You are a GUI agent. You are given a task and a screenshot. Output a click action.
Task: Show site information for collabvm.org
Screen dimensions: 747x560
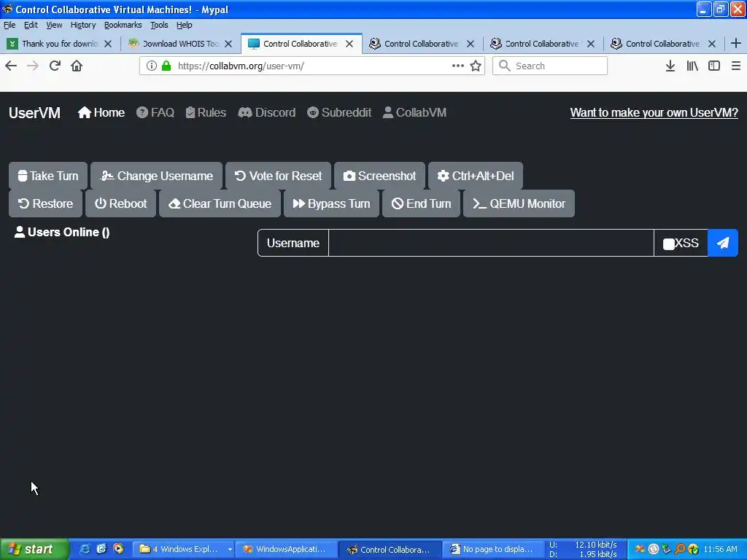click(152, 66)
